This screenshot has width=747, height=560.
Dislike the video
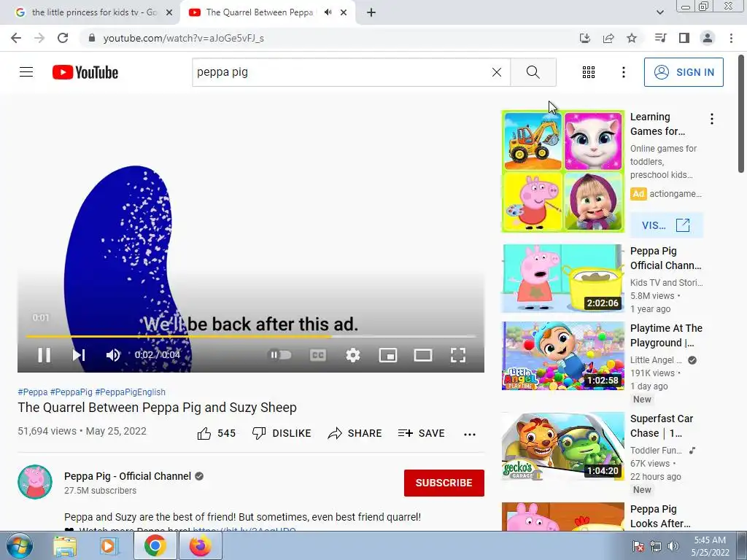click(x=282, y=433)
